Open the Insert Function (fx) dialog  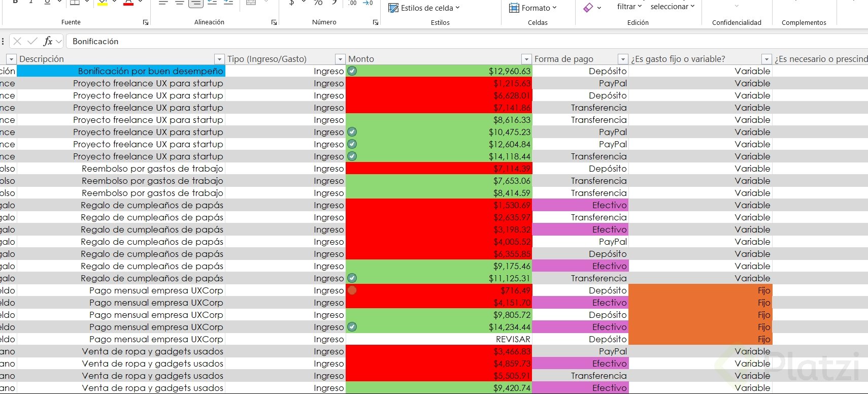click(x=48, y=41)
